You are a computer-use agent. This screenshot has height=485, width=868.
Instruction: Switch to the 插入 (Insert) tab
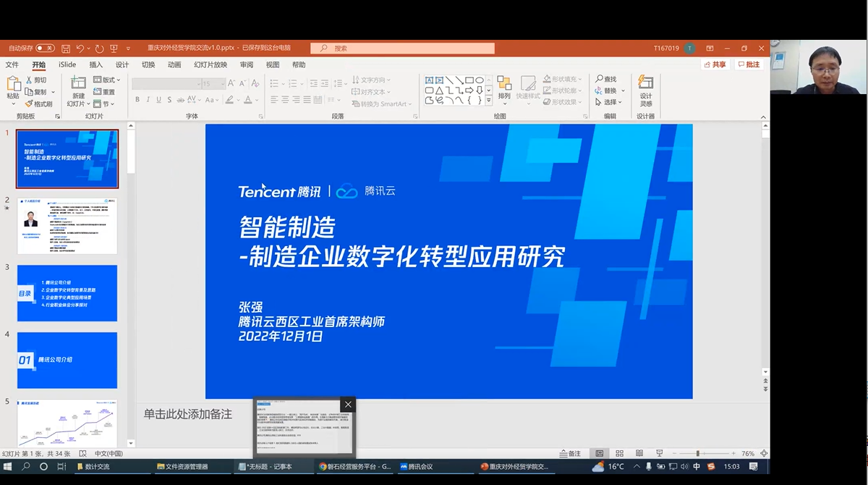96,64
